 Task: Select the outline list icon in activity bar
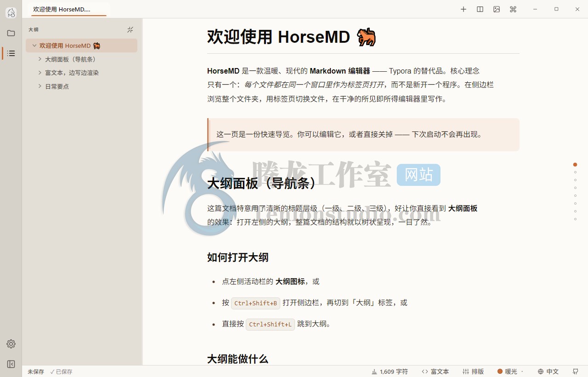(11, 53)
